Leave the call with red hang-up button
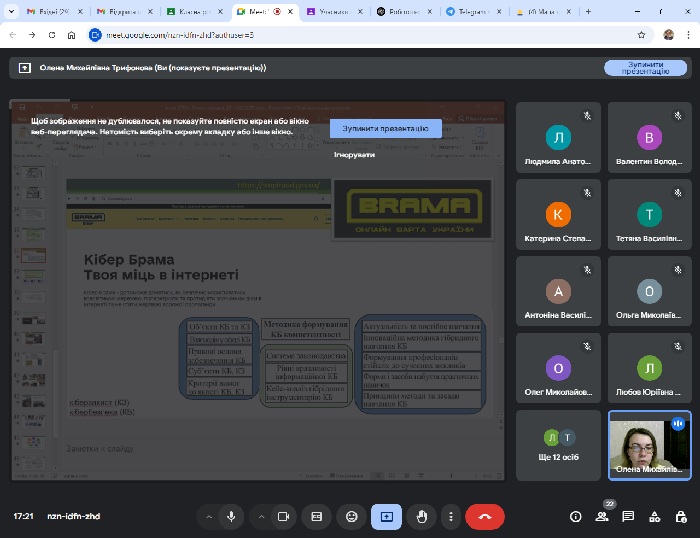 point(485,516)
